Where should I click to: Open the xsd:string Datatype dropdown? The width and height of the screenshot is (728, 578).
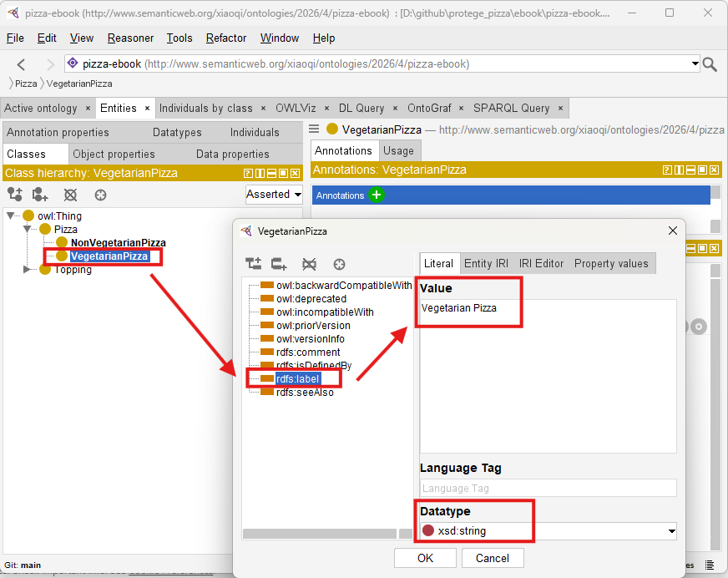click(x=671, y=531)
